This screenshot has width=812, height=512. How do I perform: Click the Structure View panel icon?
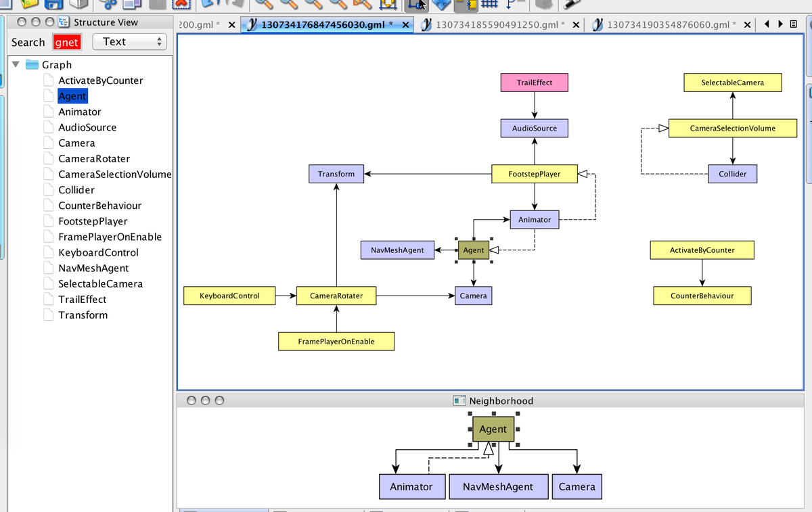(64, 22)
